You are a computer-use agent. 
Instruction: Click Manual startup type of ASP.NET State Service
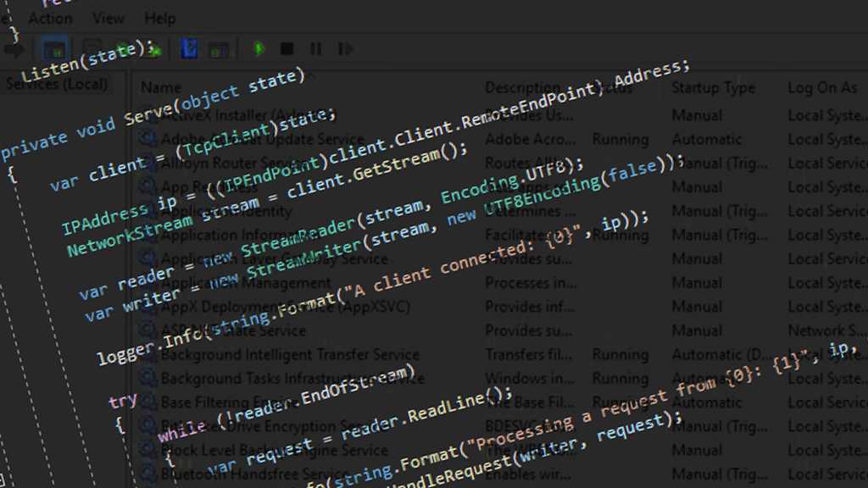697,331
